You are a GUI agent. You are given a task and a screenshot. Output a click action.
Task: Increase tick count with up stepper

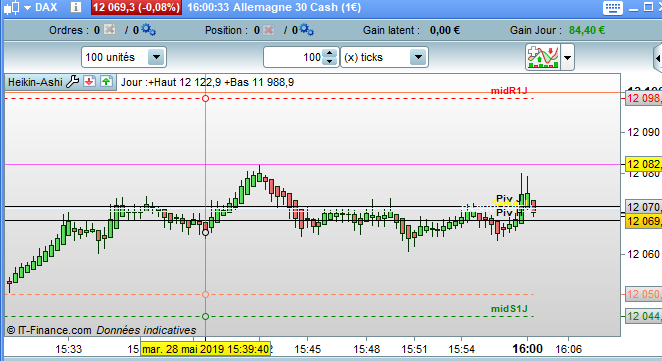(329, 53)
